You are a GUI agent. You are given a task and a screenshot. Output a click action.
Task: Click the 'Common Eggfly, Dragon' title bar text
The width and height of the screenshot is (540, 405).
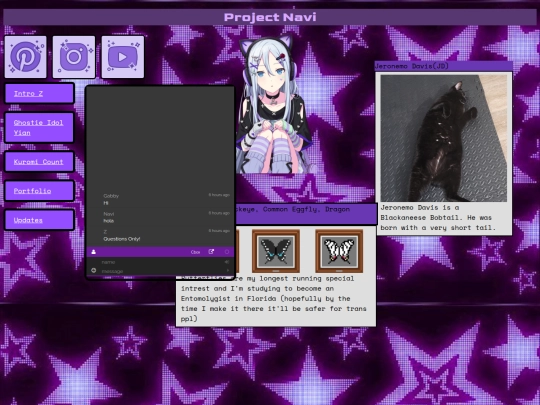coord(306,209)
